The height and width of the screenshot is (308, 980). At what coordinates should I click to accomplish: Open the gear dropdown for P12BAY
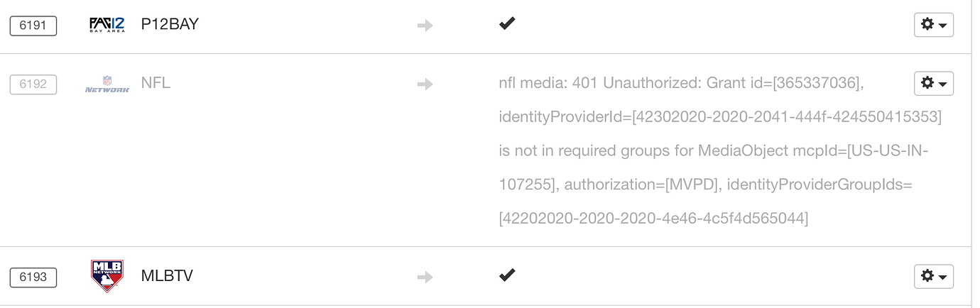coord(934,25)
